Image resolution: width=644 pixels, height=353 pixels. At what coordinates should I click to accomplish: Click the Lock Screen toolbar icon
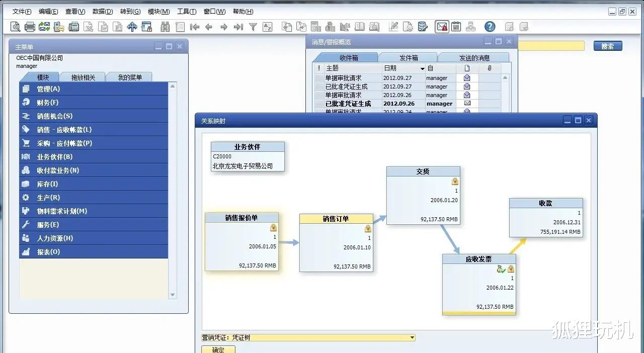coord(147,27)
